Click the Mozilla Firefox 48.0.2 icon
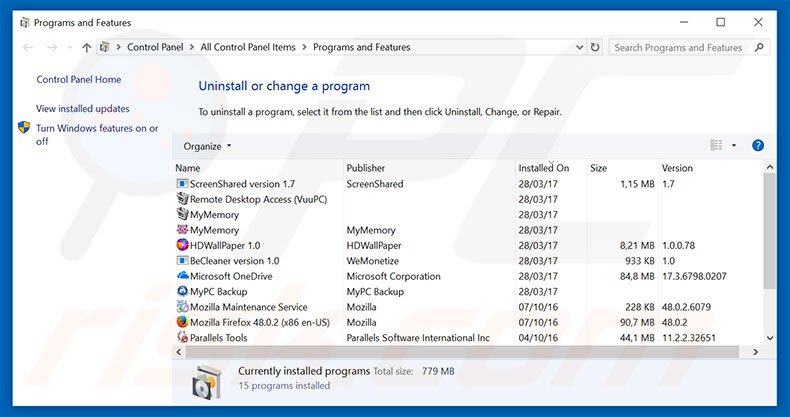Screen dimensions: 790x417 pos(182,322)
